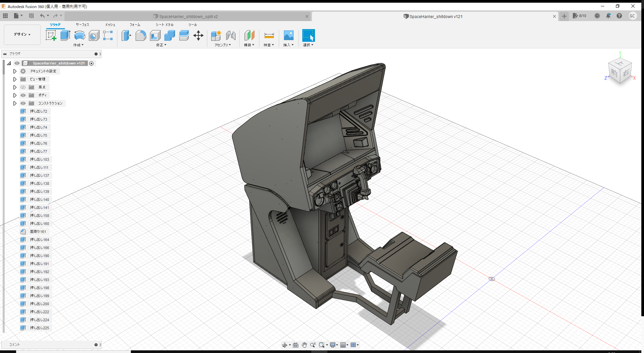This screenshot has height=353, width=644.
Task: Toggle visibility of コンストラクション folder
Action: tap(23, 103)
